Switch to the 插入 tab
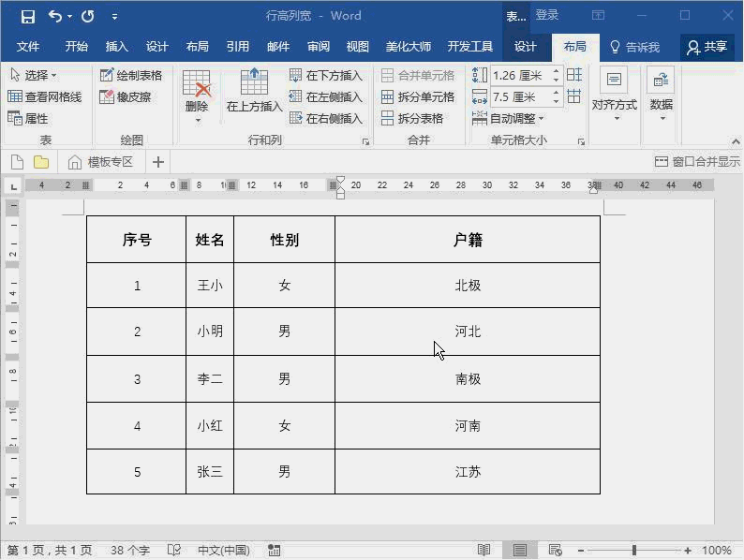Viewport: 744px width, 560px height. [x=117, y=47]
